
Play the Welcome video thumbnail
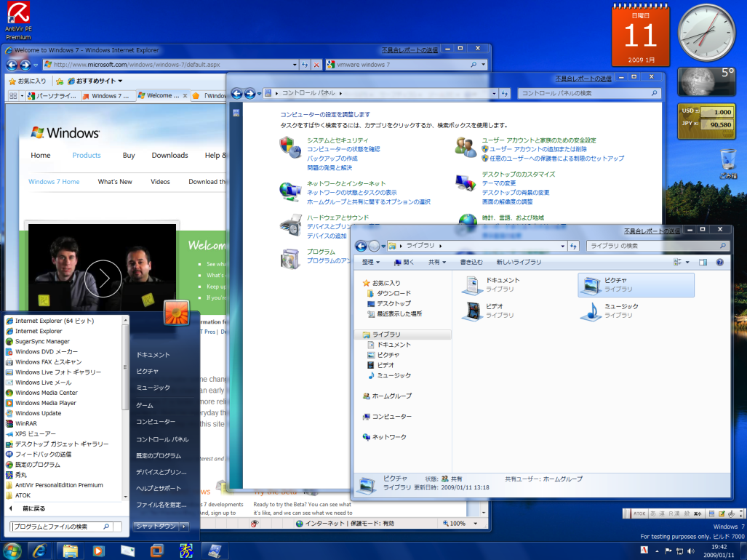point(103,278)
